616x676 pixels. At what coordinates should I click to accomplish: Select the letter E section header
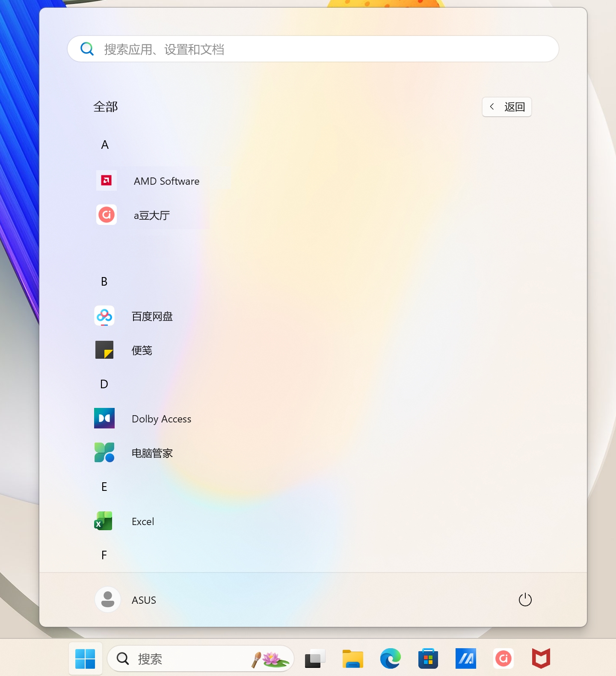(104, 487)
